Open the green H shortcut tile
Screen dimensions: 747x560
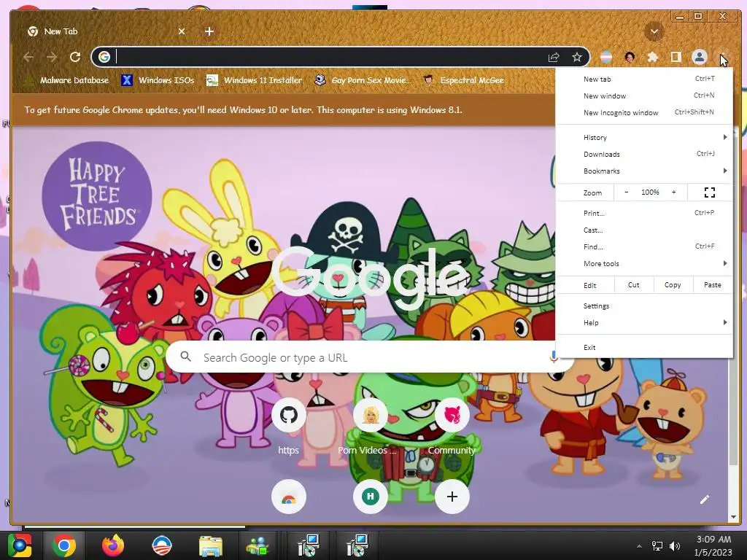370,497
